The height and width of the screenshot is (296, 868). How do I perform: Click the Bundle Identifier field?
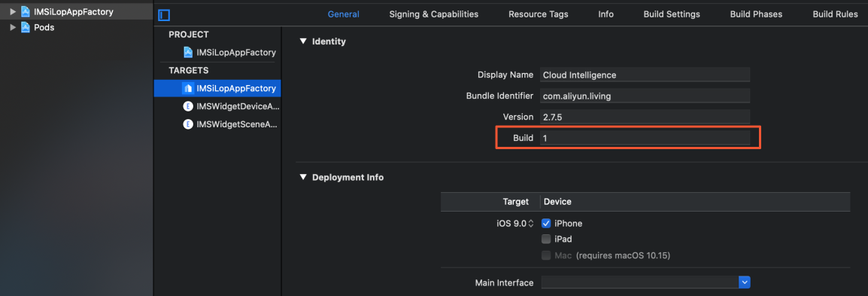pyautogui.click(x=645, y=96)
